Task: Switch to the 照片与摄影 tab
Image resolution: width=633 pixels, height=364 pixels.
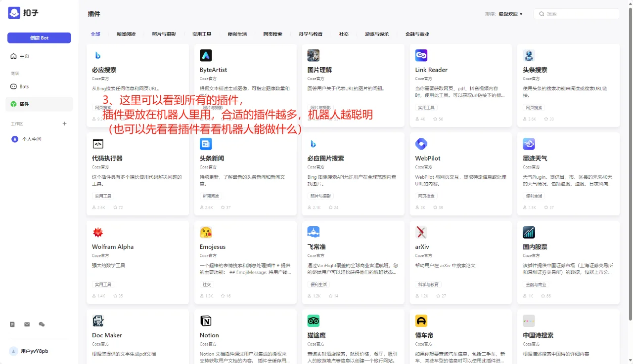Action: 164,34
